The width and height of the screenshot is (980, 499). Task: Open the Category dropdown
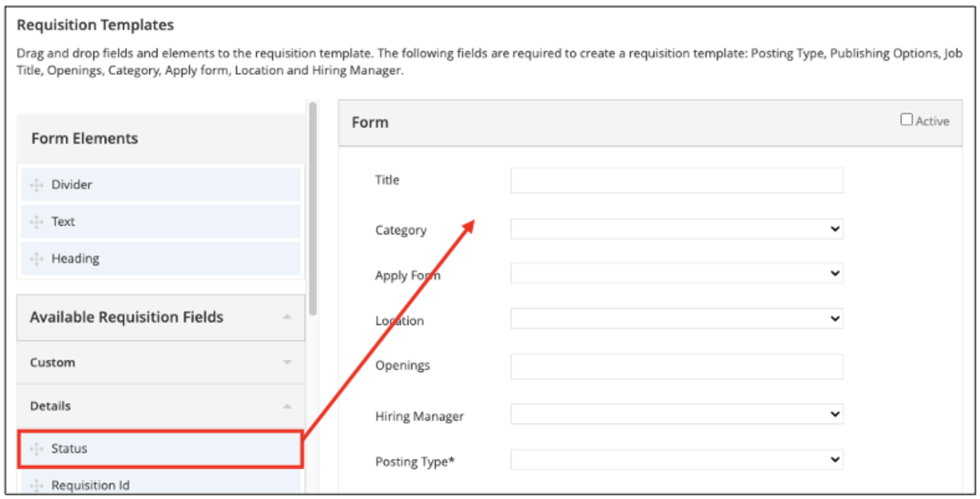point(677,229)
